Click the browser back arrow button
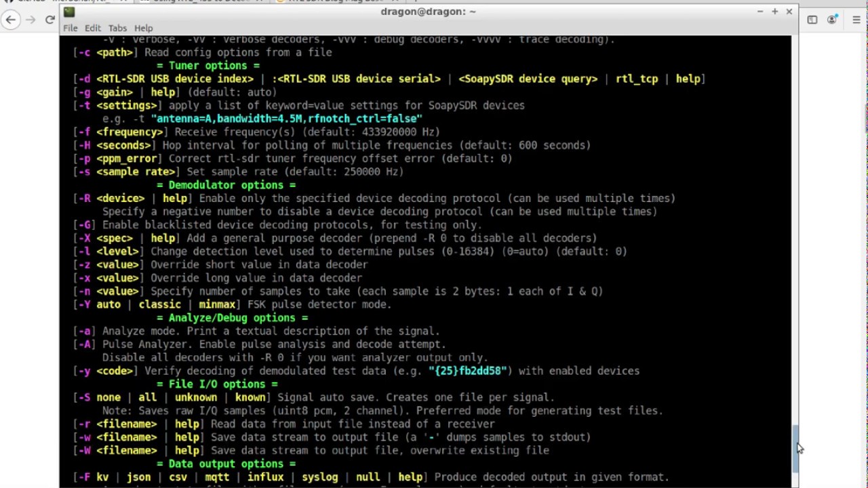The width and height of the screenshot is (868, 488). tap(10, 20)
